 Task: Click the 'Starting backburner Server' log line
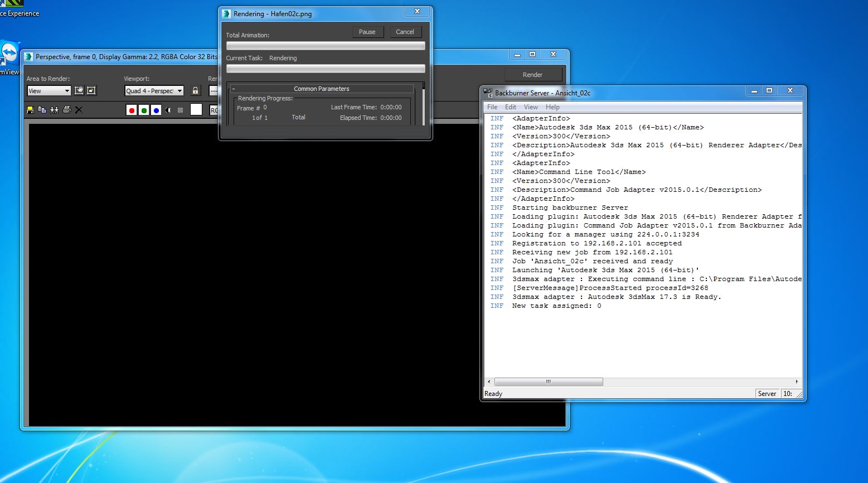tap(570, 207)
